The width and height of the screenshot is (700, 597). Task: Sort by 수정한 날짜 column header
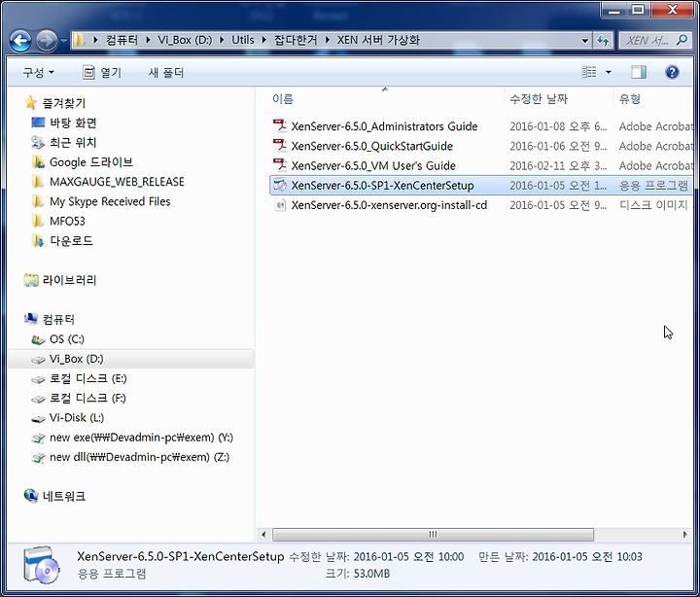(x=539, y=98)
